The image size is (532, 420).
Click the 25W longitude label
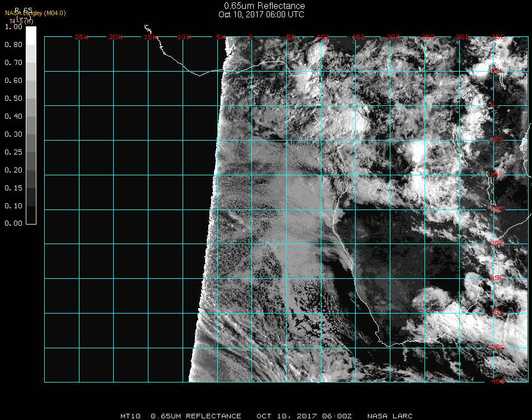coord(82,37)
